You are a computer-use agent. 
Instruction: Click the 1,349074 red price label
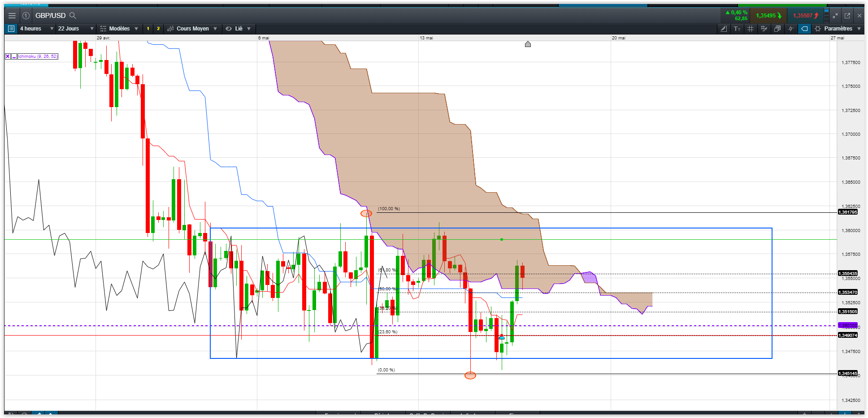point(847,335)
